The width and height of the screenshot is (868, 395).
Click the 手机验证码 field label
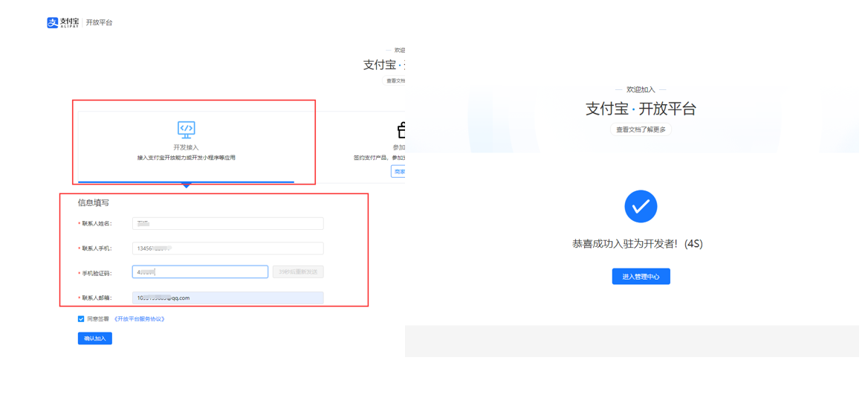pos(95,273)
